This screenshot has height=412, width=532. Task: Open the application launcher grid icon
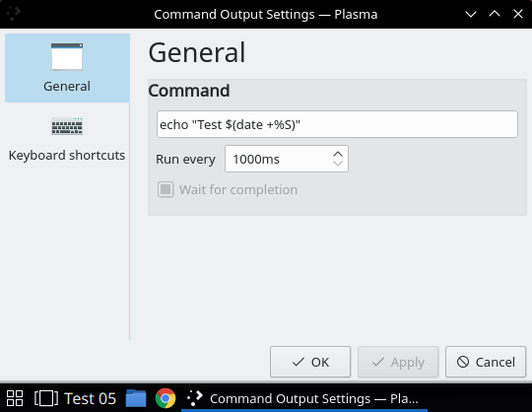[15, 398]
